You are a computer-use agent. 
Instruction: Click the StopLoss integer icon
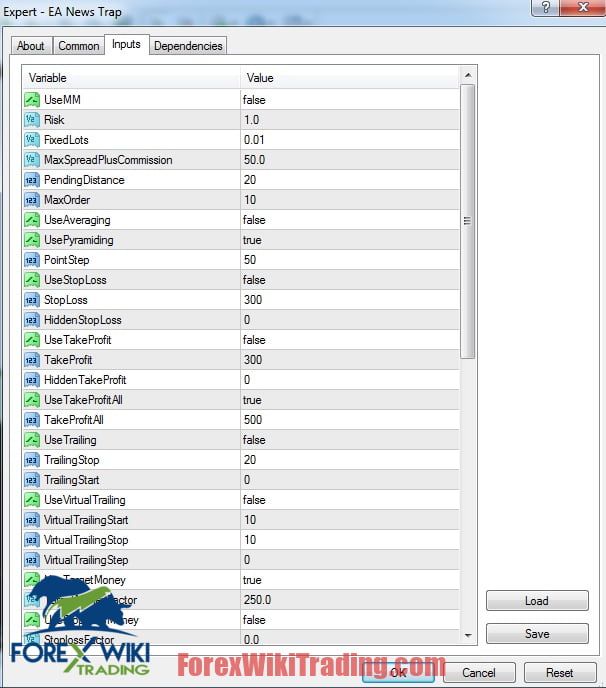pyautogui.click(x=32, y=300)
